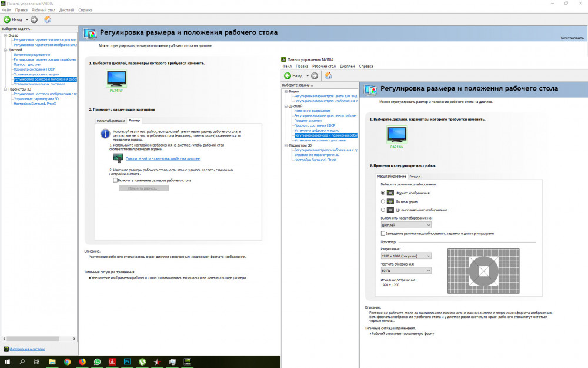Viewport: 588px width, 368px height.
Task: Open Task View from the taskbar
Action: (x=36, y=362)
